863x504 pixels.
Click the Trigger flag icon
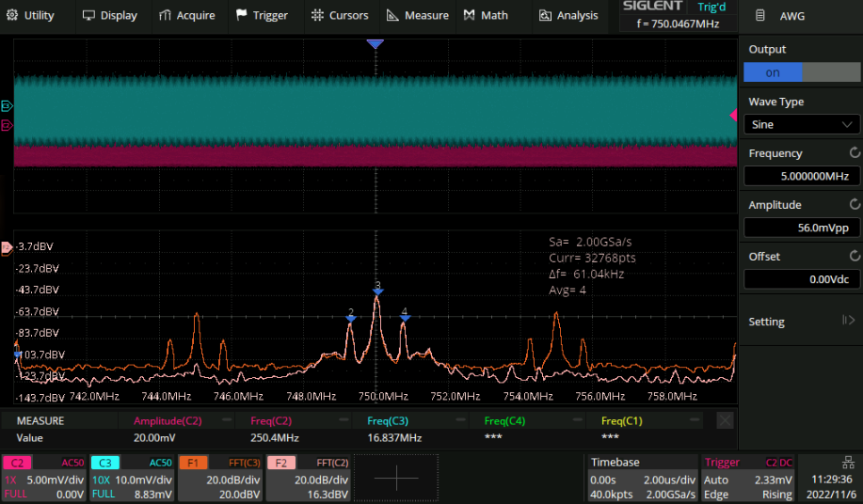[242, 15]
